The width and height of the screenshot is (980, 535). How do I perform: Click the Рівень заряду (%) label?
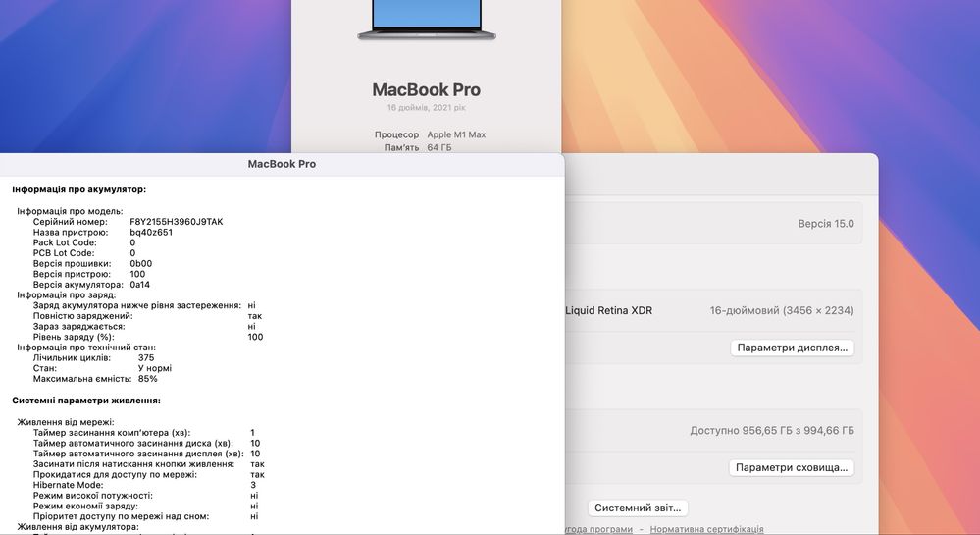tap(74, 337)
